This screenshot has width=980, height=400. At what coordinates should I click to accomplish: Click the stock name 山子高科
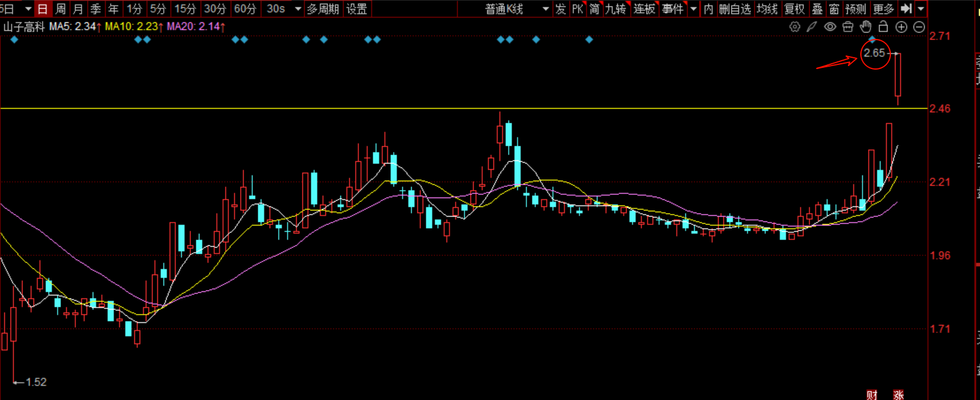point(24,27)
